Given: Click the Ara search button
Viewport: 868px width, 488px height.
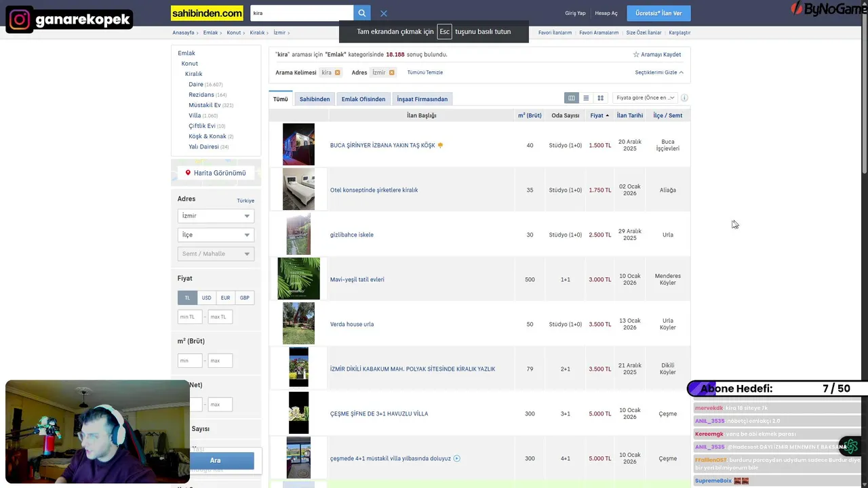Looking at the screenshot, I should (x=215, y=460).
